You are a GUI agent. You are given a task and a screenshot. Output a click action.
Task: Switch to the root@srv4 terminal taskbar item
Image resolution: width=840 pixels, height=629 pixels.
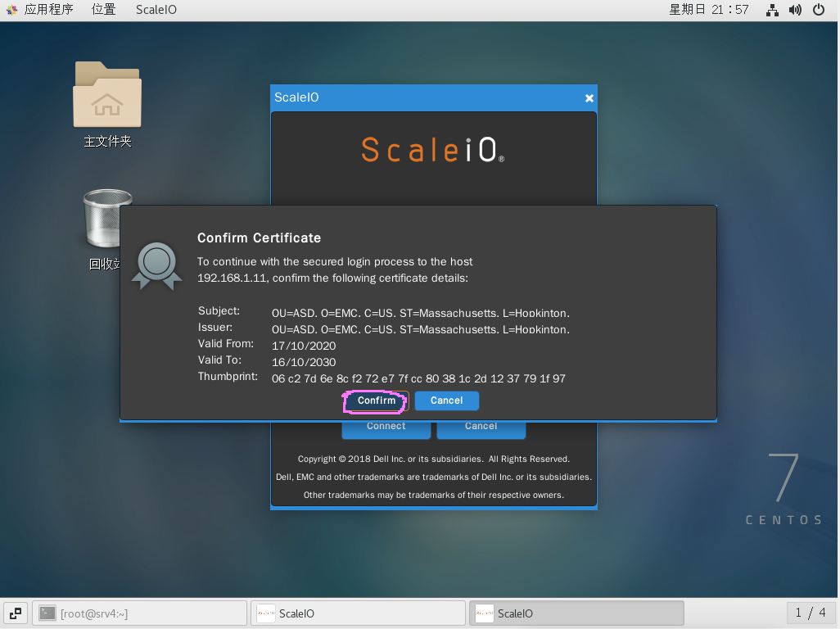pyautogui.click(x=139, y=613)
